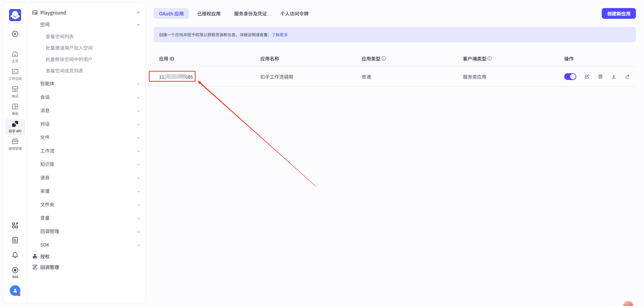The image size is (644, 306).
Task: Switch to 个人访问令牌 tab
Action: [294, 13]
